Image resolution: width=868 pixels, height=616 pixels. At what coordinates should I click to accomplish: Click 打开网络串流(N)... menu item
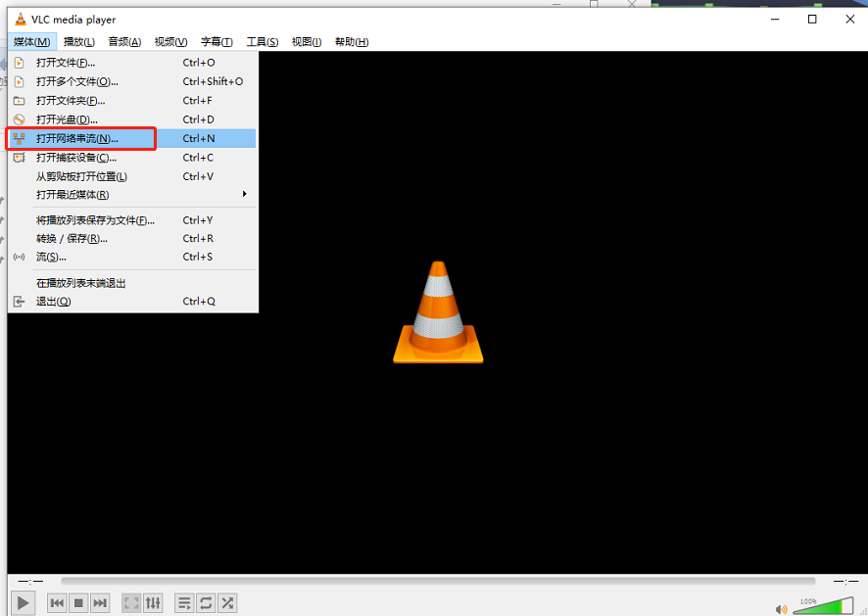coord(133,138)
